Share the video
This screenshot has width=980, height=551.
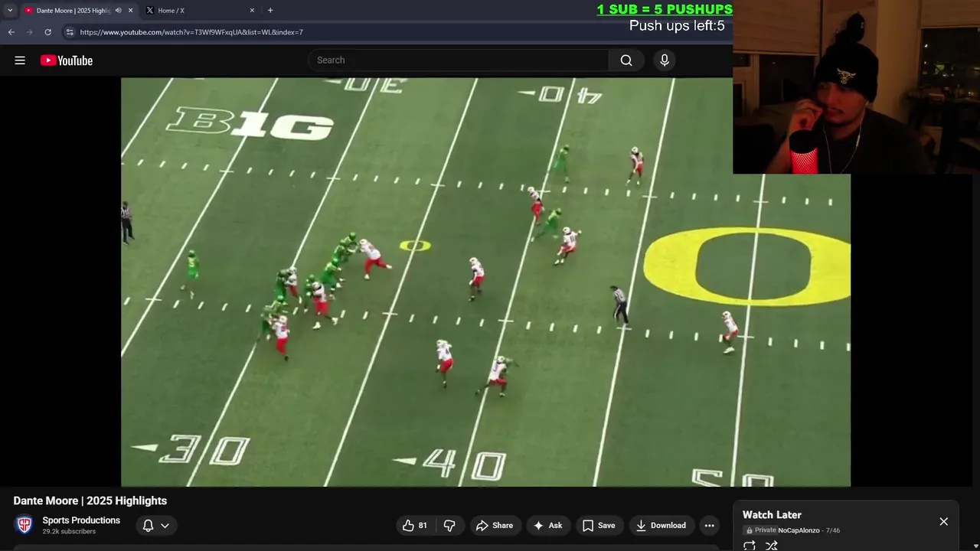494,526
